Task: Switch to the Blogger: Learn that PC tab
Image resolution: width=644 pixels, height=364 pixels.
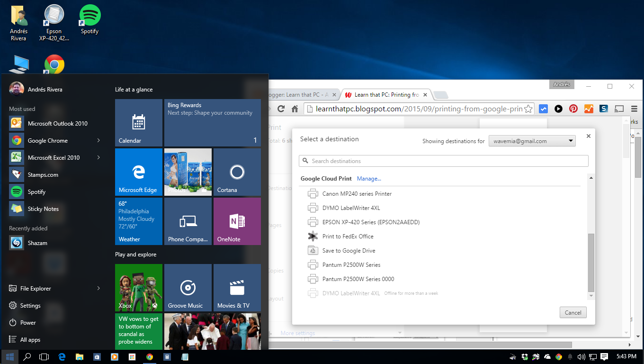Action: pyautogui.click(x=303, y=95)
